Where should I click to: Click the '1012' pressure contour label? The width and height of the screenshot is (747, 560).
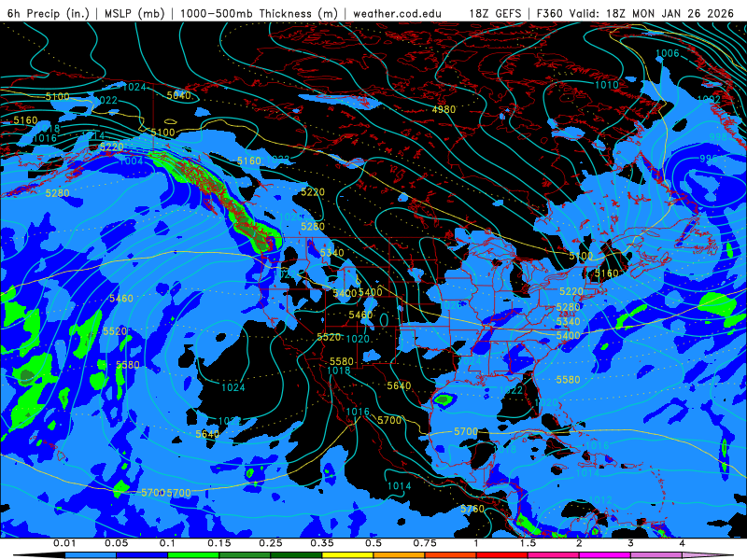[599, 500]
